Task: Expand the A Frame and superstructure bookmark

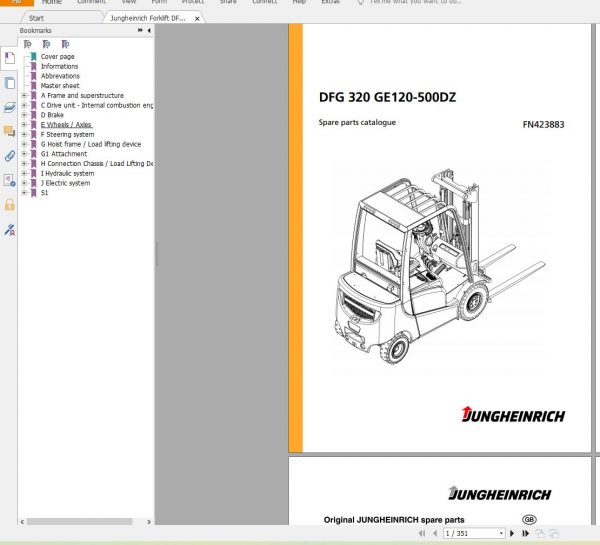Action: pos(24,95)
